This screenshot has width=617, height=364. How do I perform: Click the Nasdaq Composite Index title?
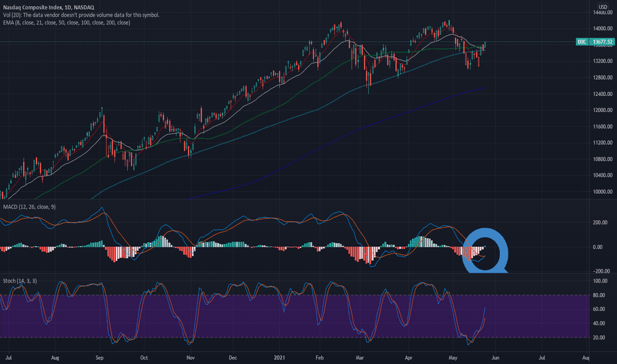pos(49,7)
